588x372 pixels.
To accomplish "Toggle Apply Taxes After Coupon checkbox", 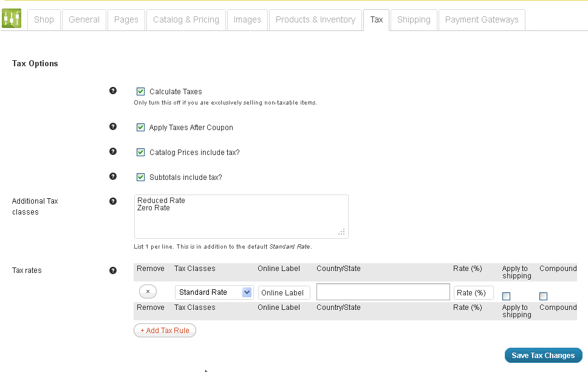I will click(x=141, y=128).
